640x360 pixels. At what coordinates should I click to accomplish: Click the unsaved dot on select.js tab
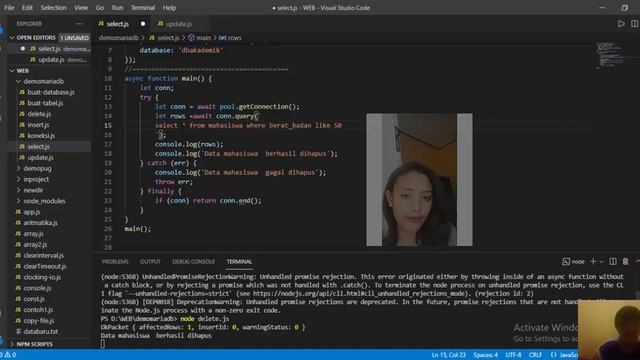(x=143, y=24)
